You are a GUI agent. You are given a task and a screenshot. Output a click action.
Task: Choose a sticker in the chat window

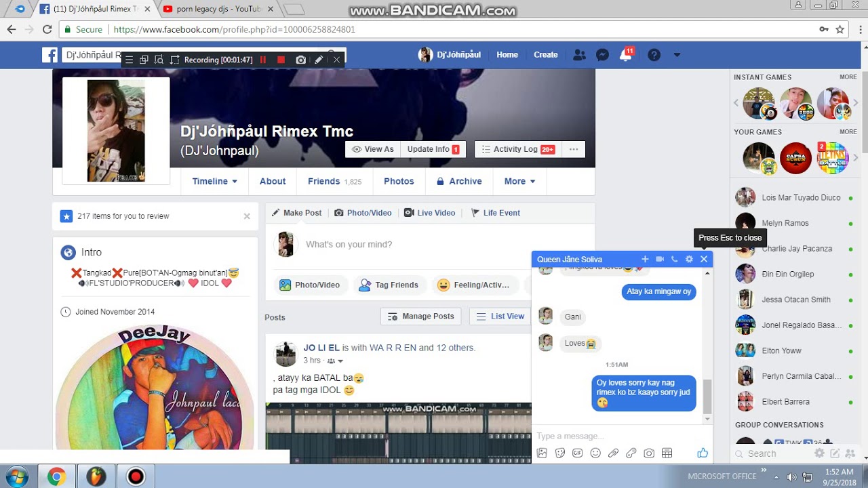coord(560,453)
